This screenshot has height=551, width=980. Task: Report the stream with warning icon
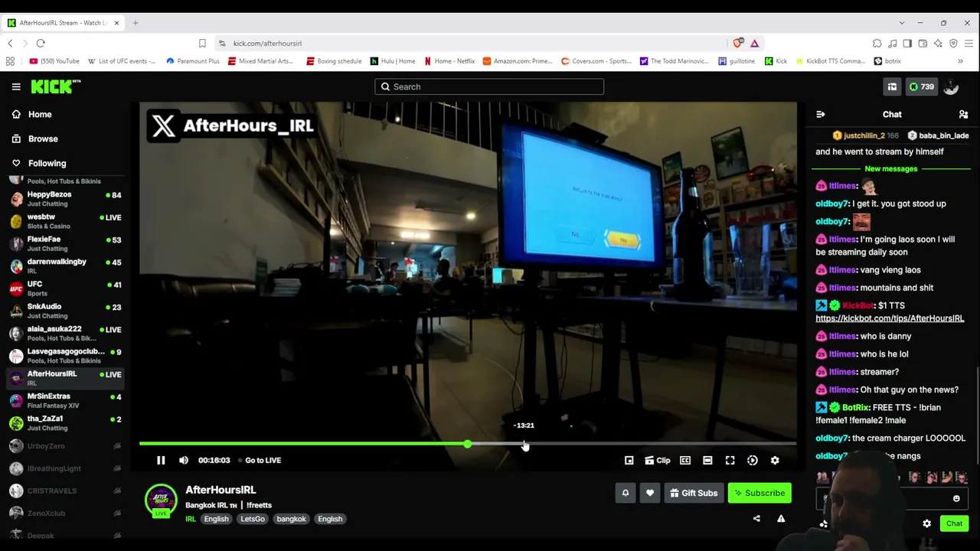click(x=781, y=519)
